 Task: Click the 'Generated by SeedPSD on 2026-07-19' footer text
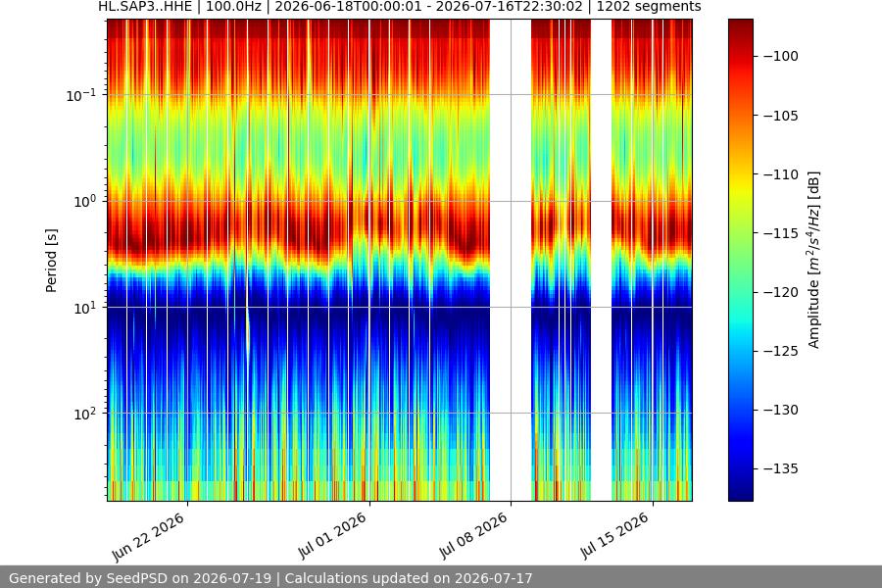pos(140,578)
